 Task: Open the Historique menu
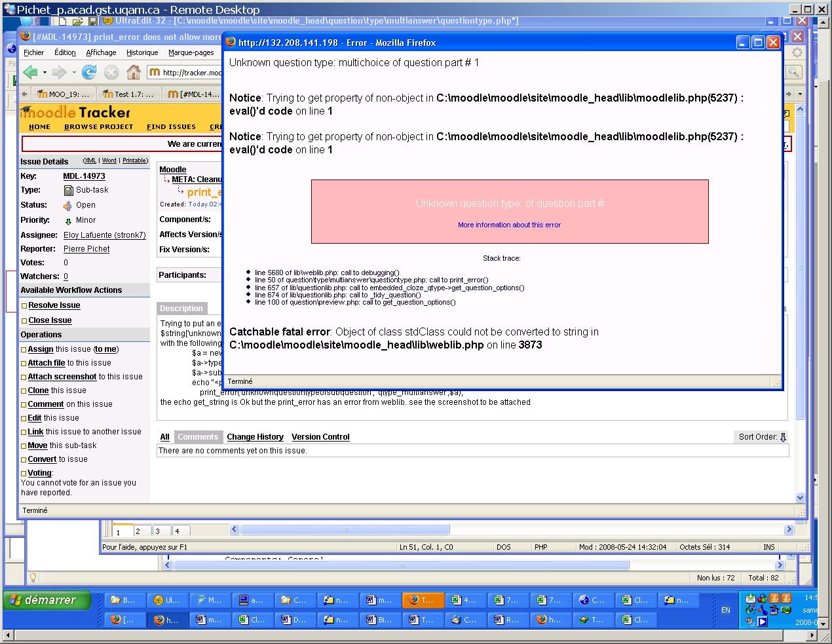point(142,52)
